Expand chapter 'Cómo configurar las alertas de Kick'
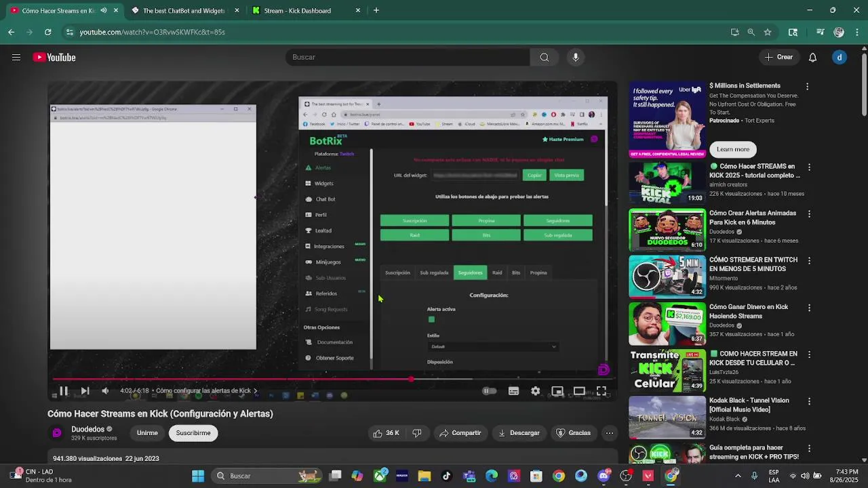 pyautogui.click(x=206, y=391)
